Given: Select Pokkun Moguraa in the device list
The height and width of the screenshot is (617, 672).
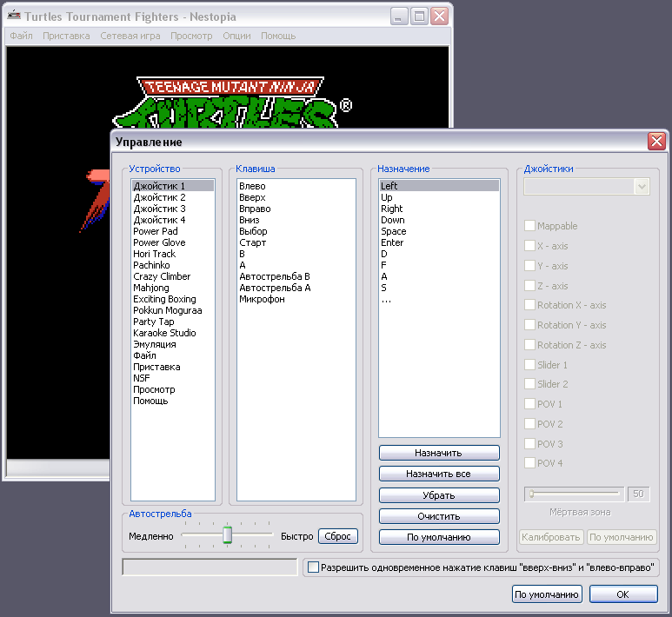Looking at the screenshot, I should tap(173, 310).
